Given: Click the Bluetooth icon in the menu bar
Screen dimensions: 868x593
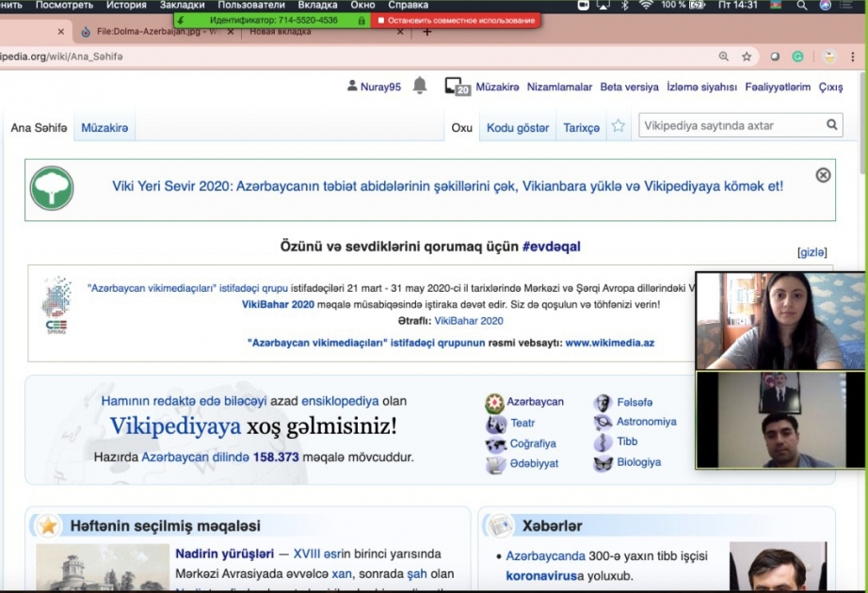Looking at the screenshot, I should (624, 5).
